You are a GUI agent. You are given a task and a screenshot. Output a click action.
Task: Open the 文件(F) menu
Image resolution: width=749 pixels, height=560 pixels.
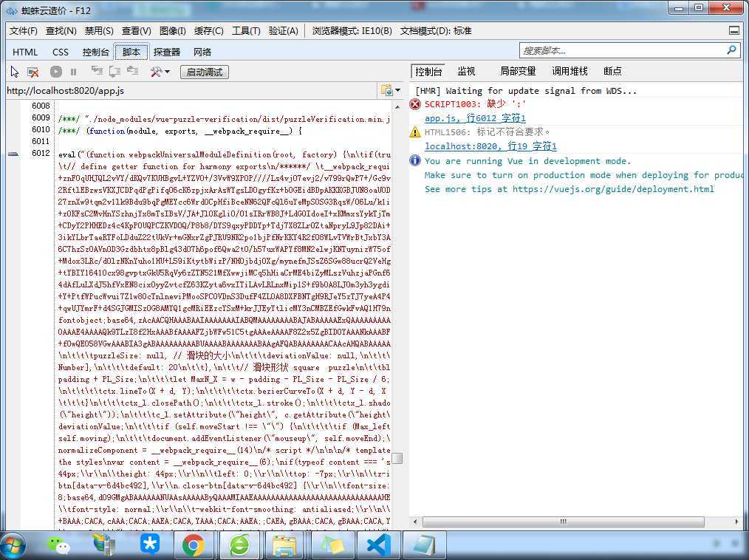point(23,30)
